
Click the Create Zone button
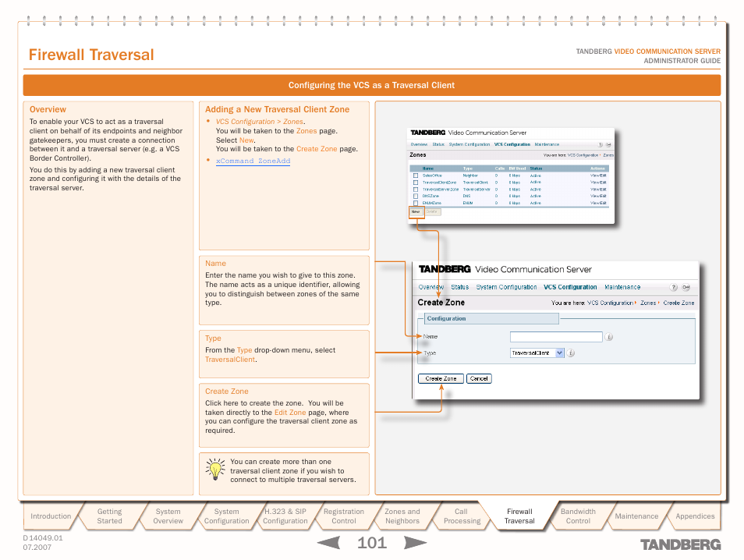click(x=441, y=378)
